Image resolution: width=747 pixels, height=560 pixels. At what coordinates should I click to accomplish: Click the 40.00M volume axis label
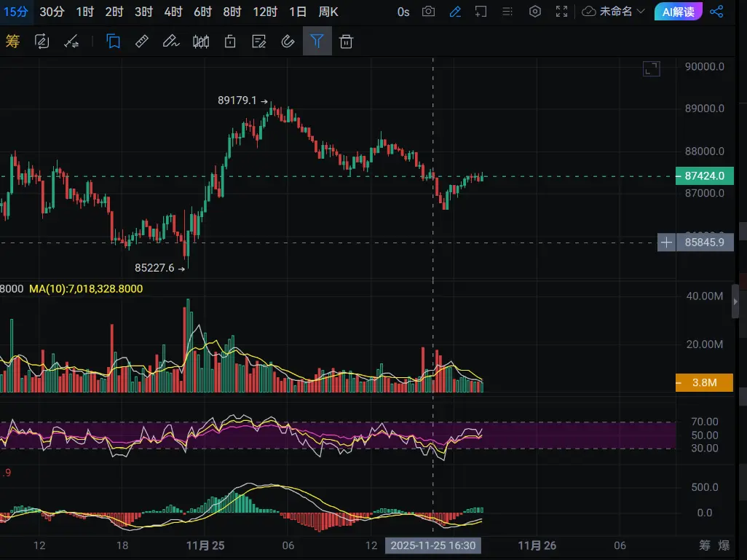pyautogui.click(x=705, y=296)
